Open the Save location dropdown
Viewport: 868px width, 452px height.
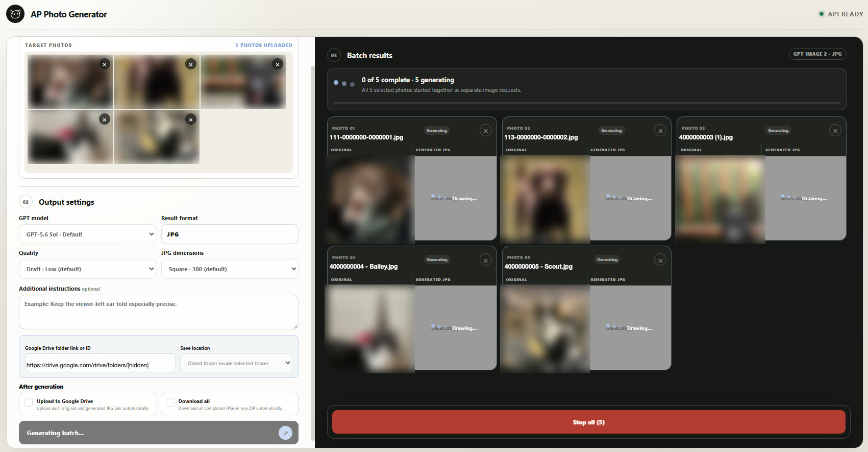pos(236,363)
